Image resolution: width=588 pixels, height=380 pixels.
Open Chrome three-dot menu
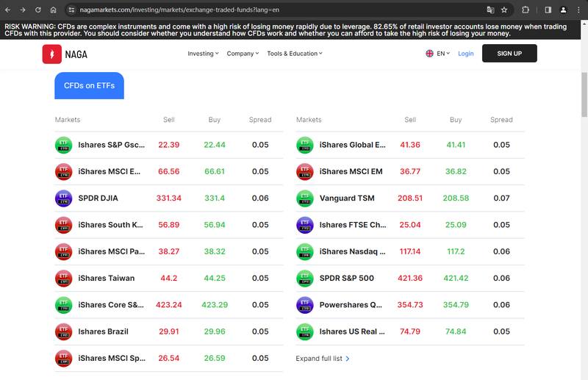(x=578, y=10)
